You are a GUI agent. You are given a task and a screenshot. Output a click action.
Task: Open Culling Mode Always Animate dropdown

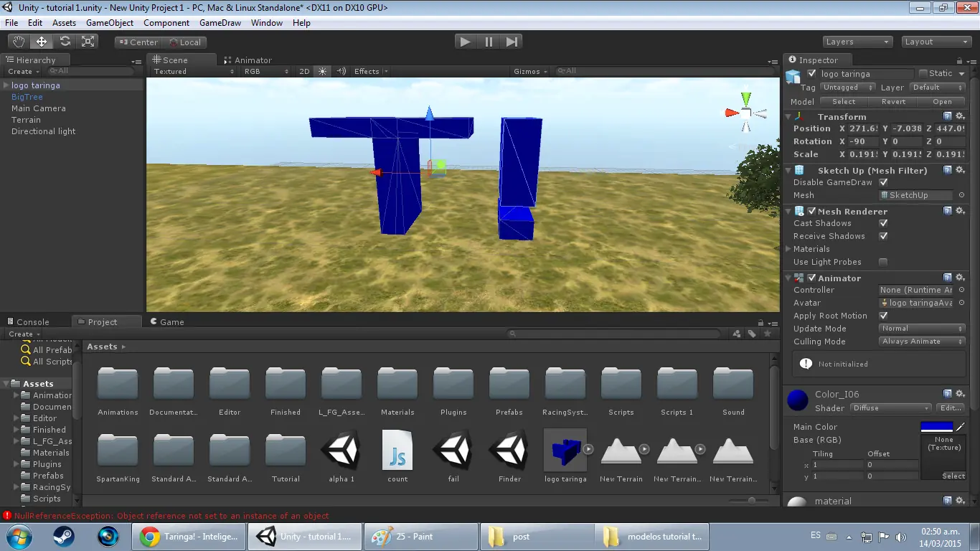[922, 342]
